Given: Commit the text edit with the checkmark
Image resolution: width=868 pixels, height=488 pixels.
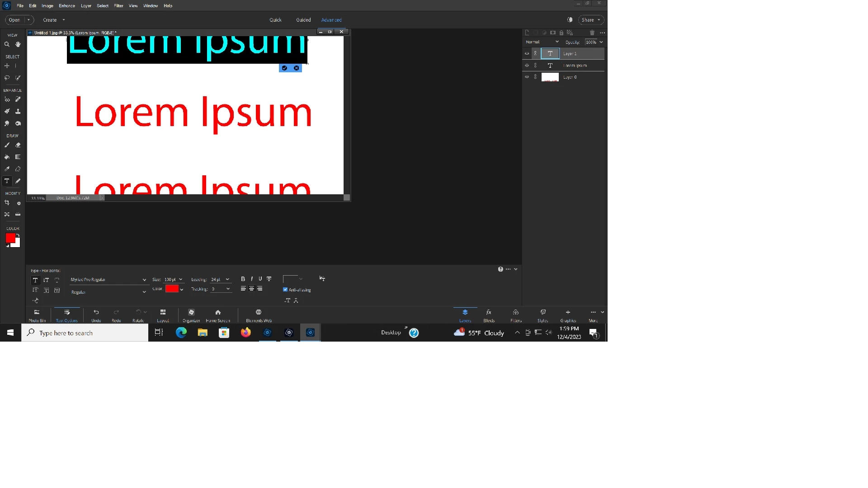Looking at the screenshot, I should (284, 68).
